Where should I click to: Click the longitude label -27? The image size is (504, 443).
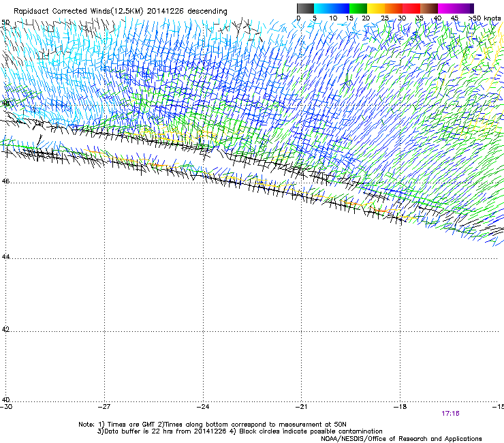[104, 407]
